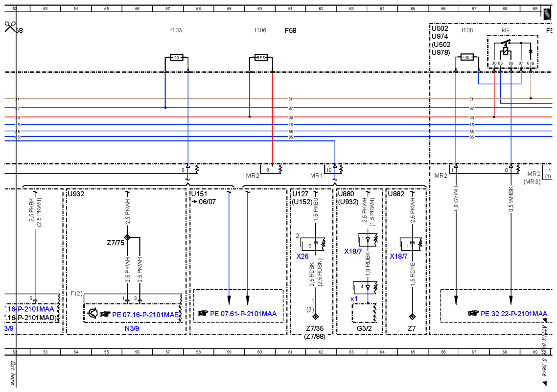Click the X18/7 connector label in U880
Viewport: 557px width, 392px height.
353,252
